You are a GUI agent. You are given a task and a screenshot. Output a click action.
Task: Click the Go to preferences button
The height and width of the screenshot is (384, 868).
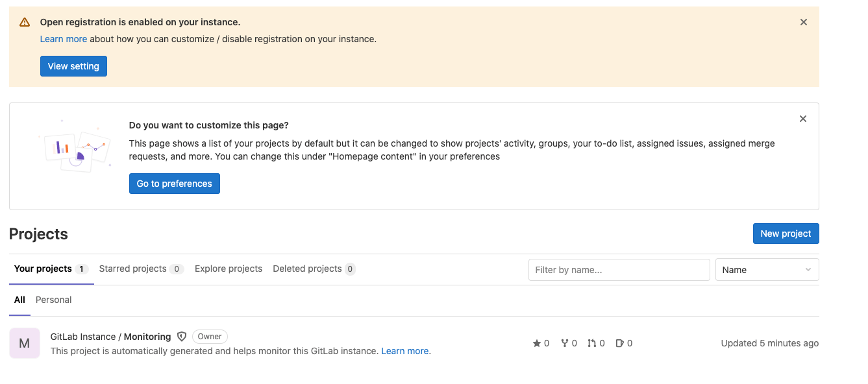pos(175,184)
